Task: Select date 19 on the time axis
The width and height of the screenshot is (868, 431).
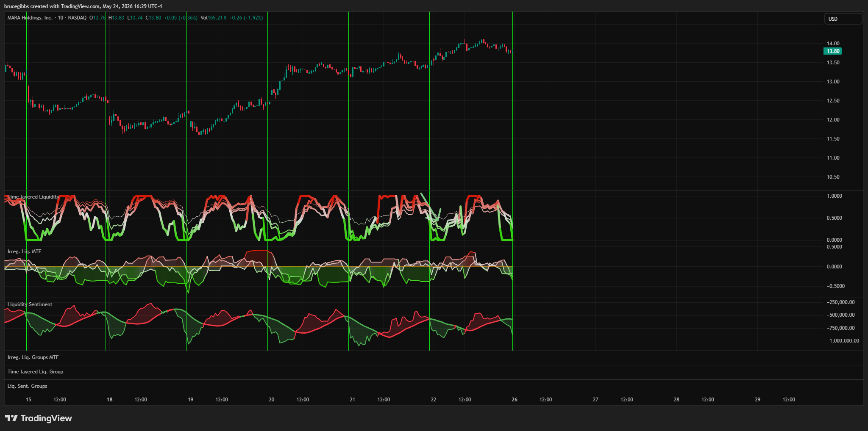Action: point(190,400)
